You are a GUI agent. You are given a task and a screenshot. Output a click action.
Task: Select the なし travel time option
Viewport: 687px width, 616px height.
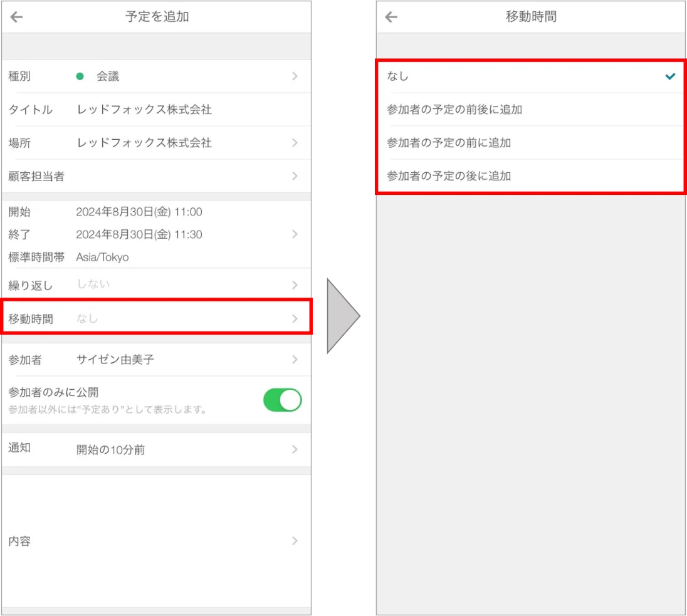coord(530,76)
